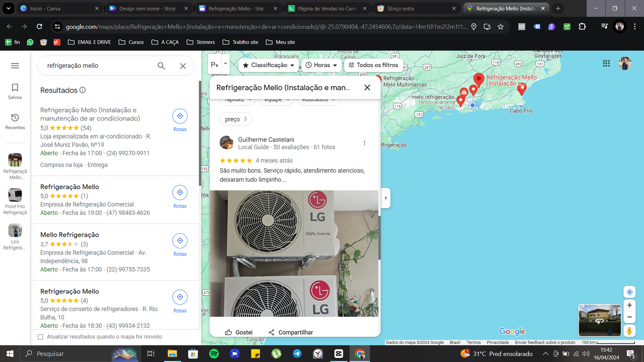Image resolution: width=644 pixels, height=362 pixels.
Task: Go back in browser history
Action: point(9,26)
